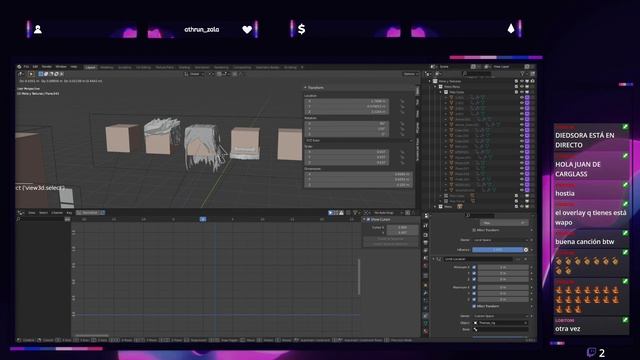The image size is (640, 360).
Task: Open the Owner Local Space dropdown
Action: click(x=500, y=240)
